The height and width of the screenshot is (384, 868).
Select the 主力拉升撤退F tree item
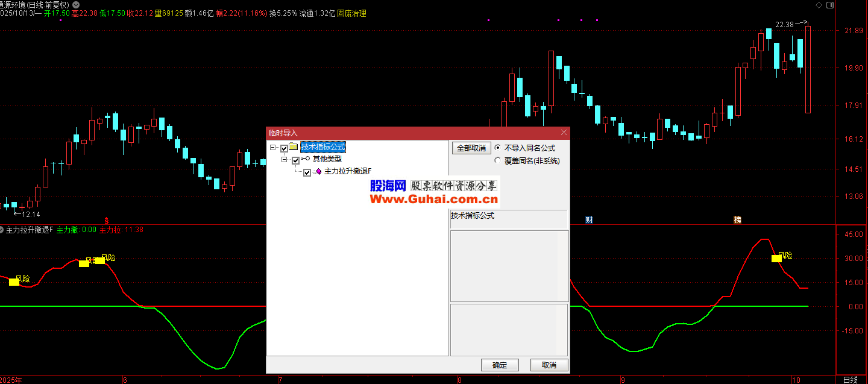pos(348,172)
